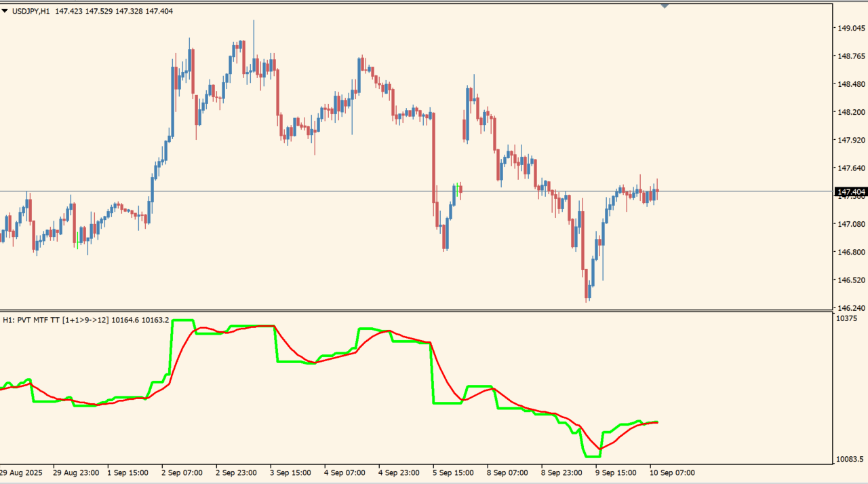Click the 148.200 price axis label
This screenshot has height=484, width=868.
tap(851, 112)
